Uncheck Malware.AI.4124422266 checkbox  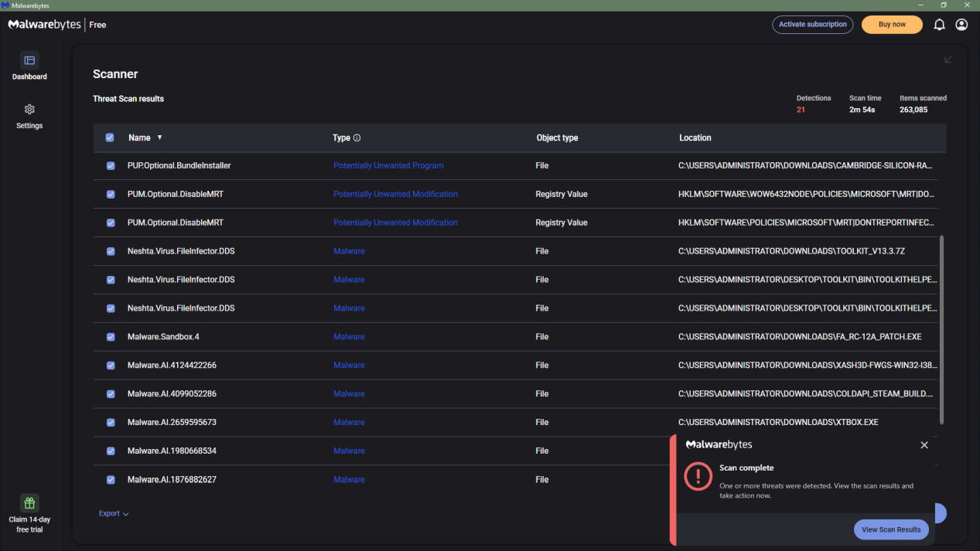pyautogui.click(x=111, y=366)
